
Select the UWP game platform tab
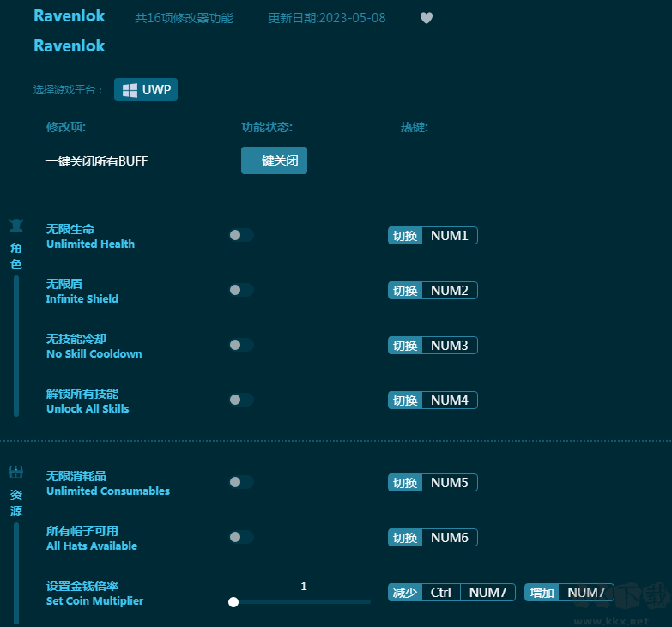coord(146,90)
